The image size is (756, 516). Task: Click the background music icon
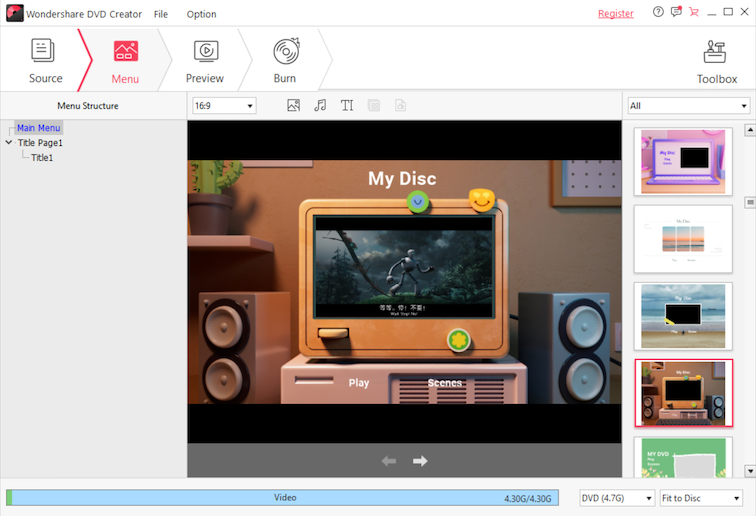pyautogui.click(x=320, y=105)
